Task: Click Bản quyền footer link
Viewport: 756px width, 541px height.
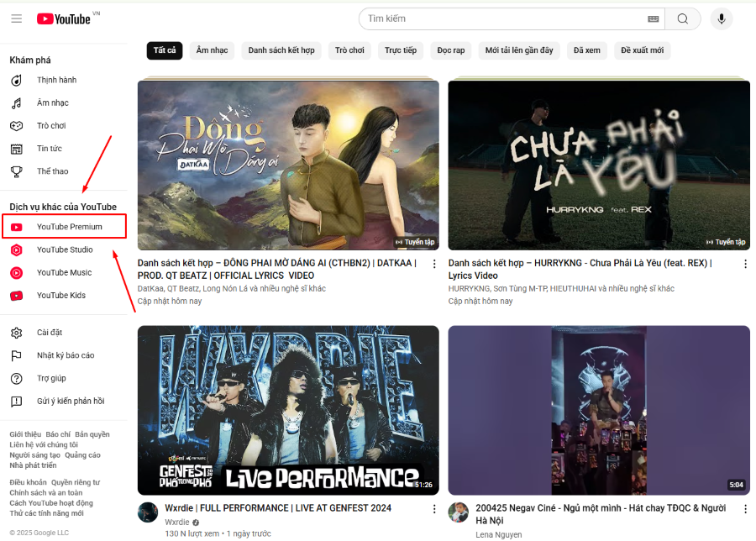Action: pos(92,434)
